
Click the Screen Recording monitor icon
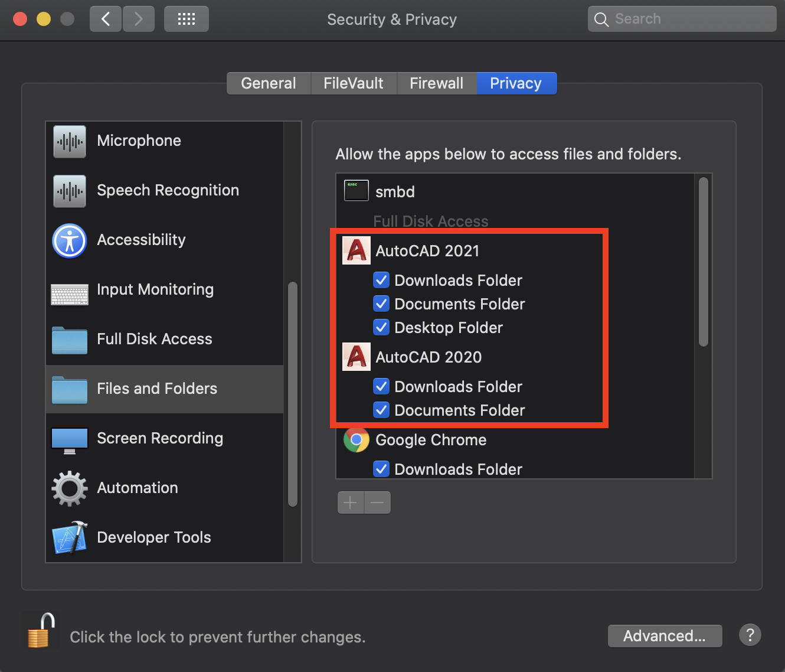[x=70, y=441]
